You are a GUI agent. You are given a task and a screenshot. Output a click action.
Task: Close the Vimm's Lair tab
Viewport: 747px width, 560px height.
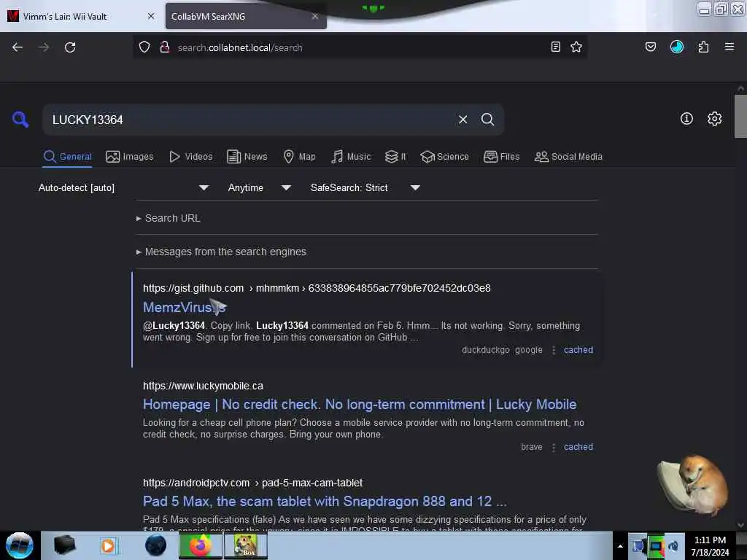click(x=151, y=16)
